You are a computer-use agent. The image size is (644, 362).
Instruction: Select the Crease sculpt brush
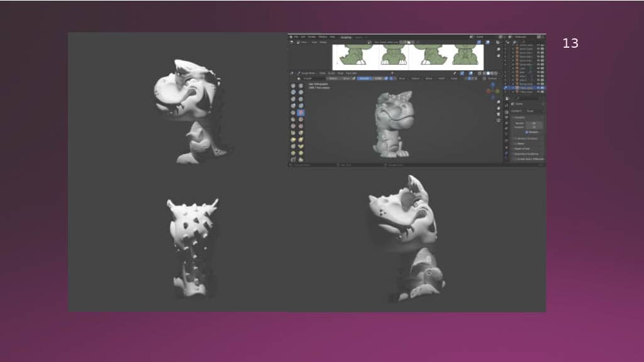click(293, 112)
